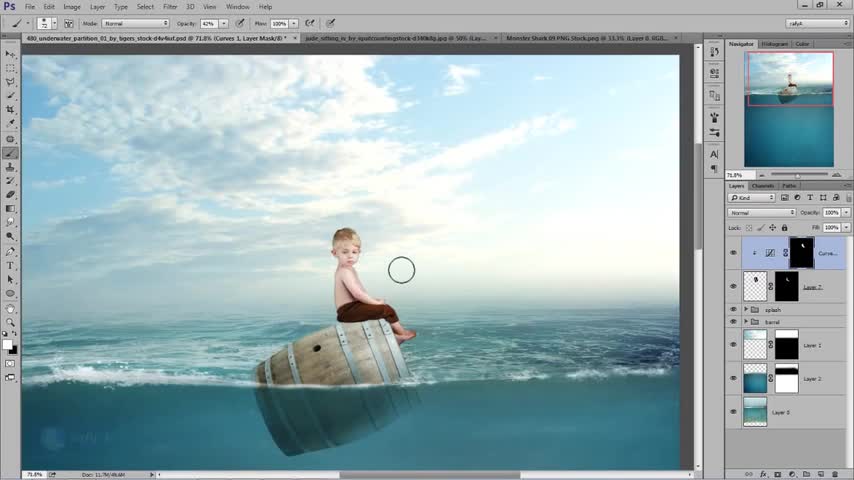The width and height of the screenshot is (854, 480).
Task: Select the Rectangular Marquee tool
Action: tap(10, 68)
